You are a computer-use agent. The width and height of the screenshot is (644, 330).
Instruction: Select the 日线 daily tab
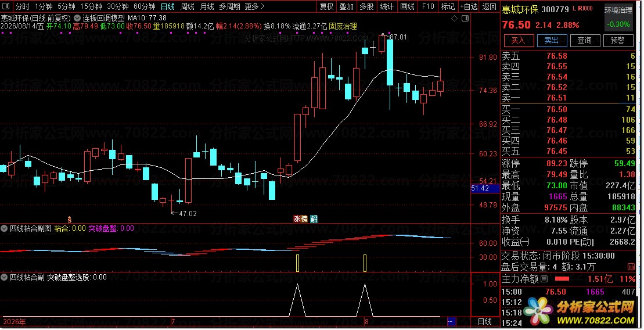coord(168,6)
